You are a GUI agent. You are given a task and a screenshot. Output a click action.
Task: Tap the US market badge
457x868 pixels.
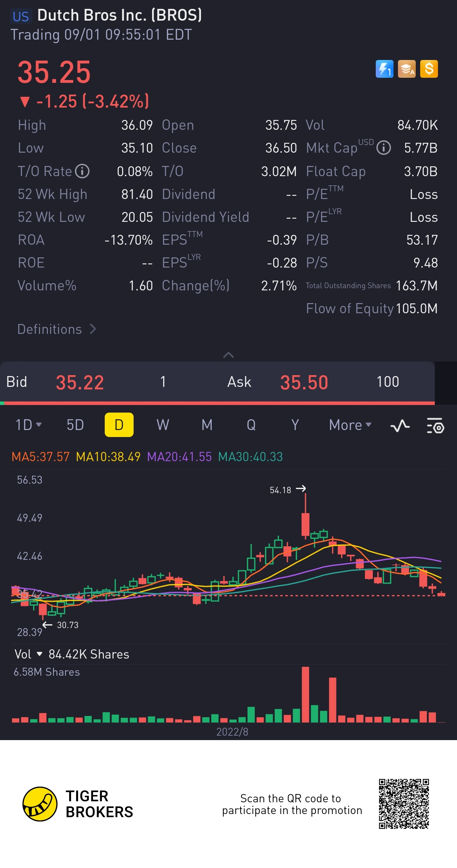pyautogui.click(x=21, y=16)
